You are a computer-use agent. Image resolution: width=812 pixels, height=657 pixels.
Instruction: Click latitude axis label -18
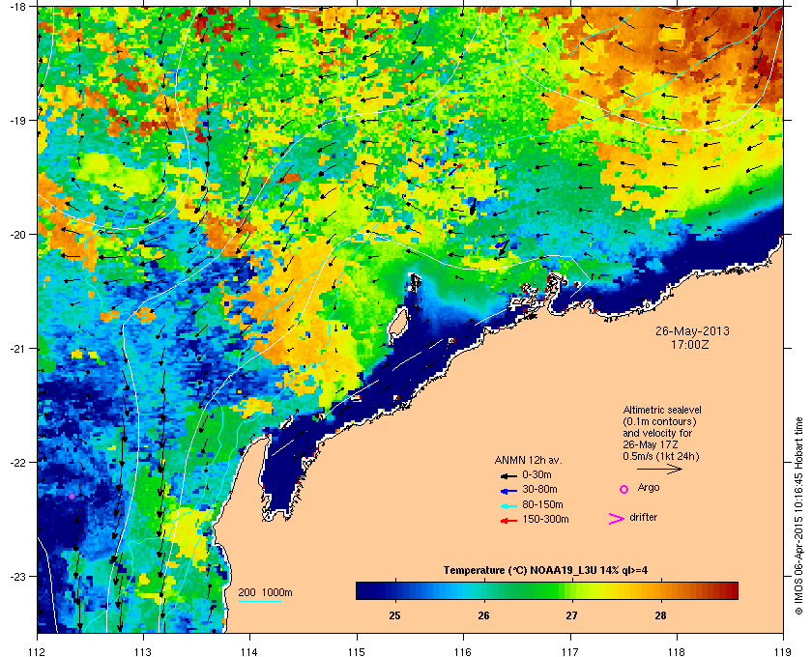click(x=18, y=6)
